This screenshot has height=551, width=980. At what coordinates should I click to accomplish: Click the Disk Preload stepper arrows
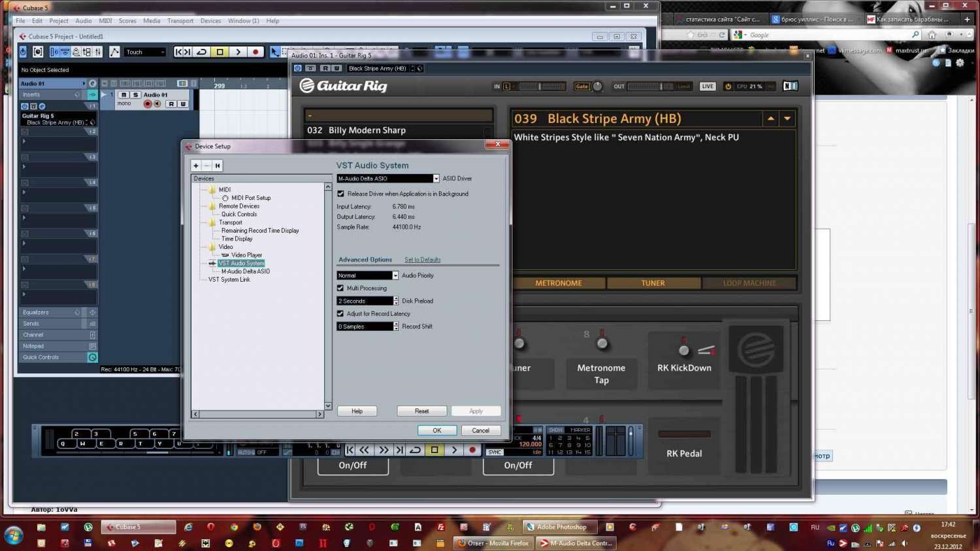coord(396,301)
